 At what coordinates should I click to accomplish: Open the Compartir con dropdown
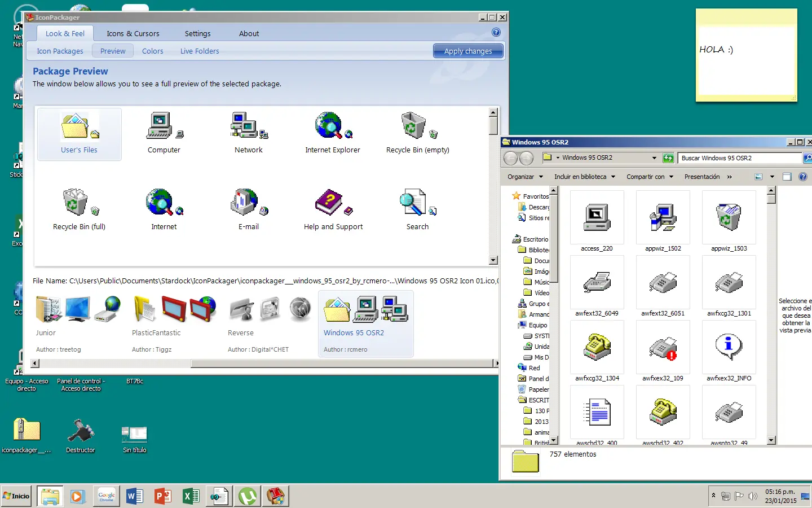pos(650,177)
